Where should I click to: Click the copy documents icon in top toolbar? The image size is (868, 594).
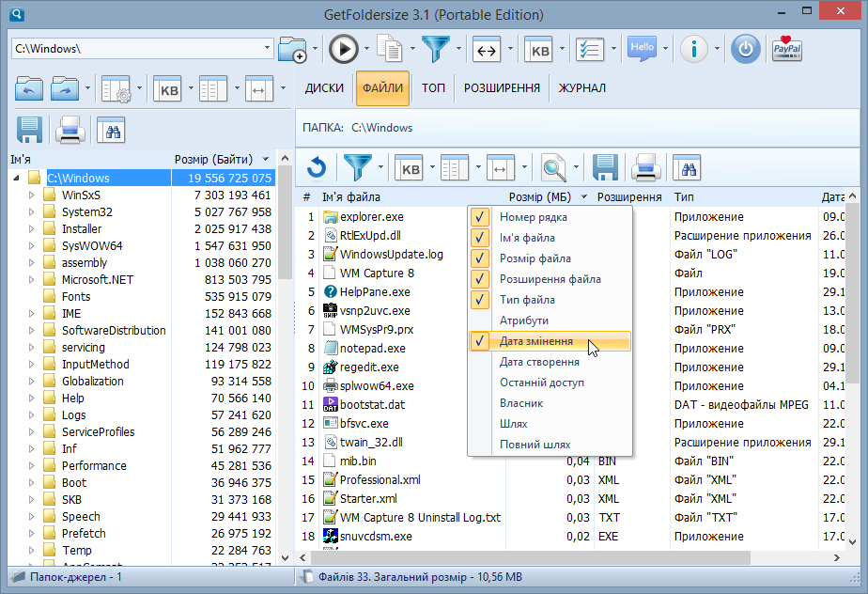pos(390,49)
